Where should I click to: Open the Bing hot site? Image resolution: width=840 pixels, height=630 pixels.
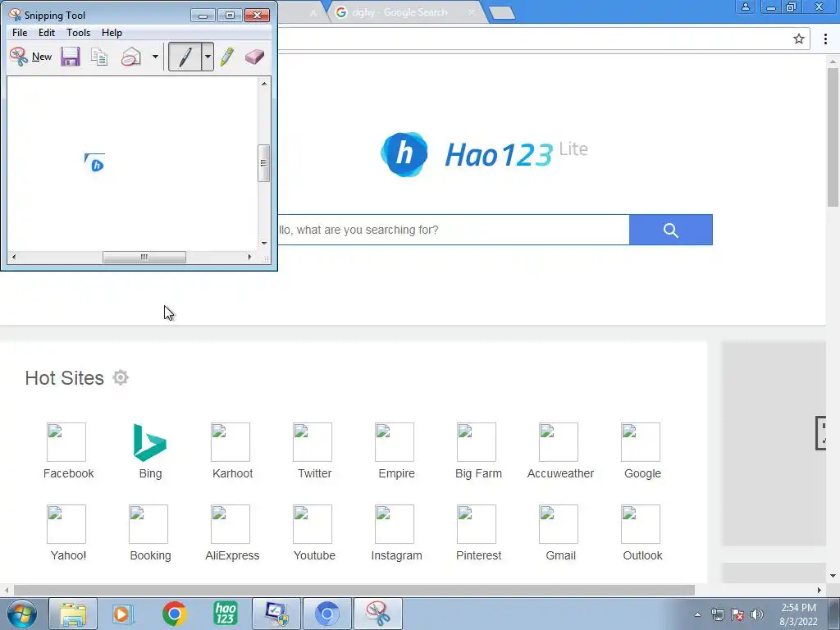pyautogui.click(x=150, y=451)
